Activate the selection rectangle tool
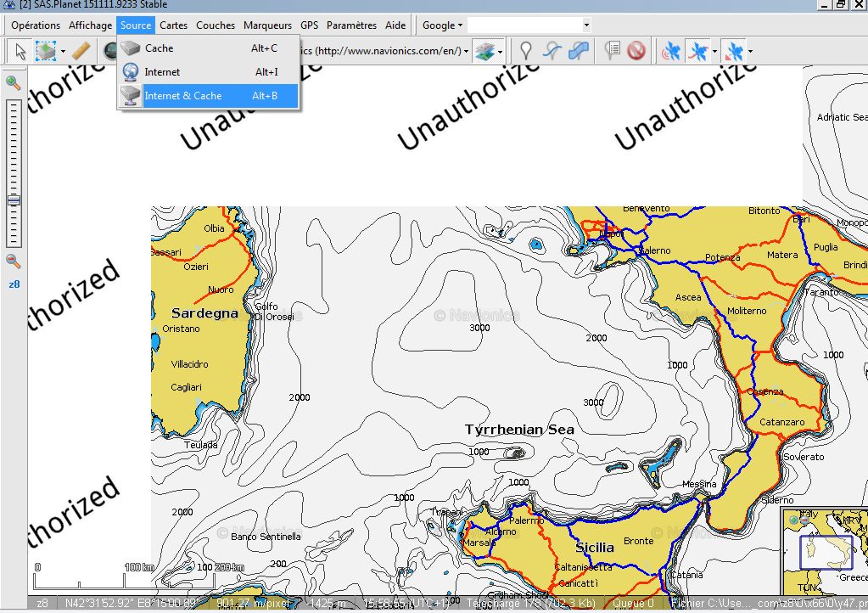Viewport: 868px width, 613px height. (45, 51)
